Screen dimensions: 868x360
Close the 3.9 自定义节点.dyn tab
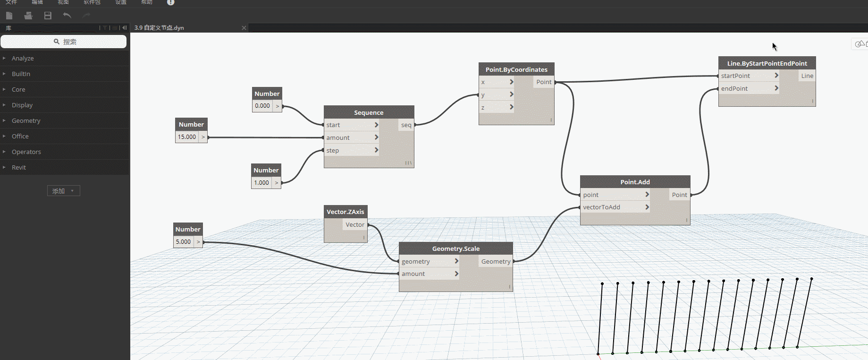[x=244, y=28]
